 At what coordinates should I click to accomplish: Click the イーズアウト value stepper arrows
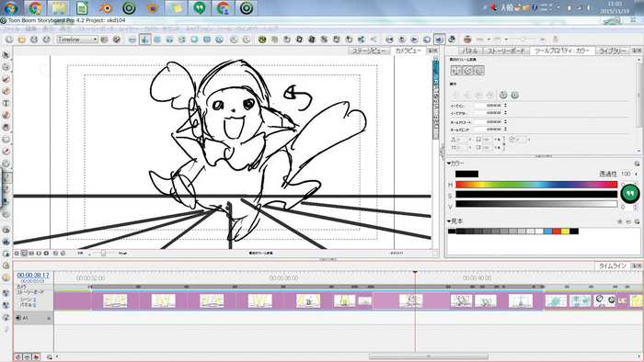505,113
